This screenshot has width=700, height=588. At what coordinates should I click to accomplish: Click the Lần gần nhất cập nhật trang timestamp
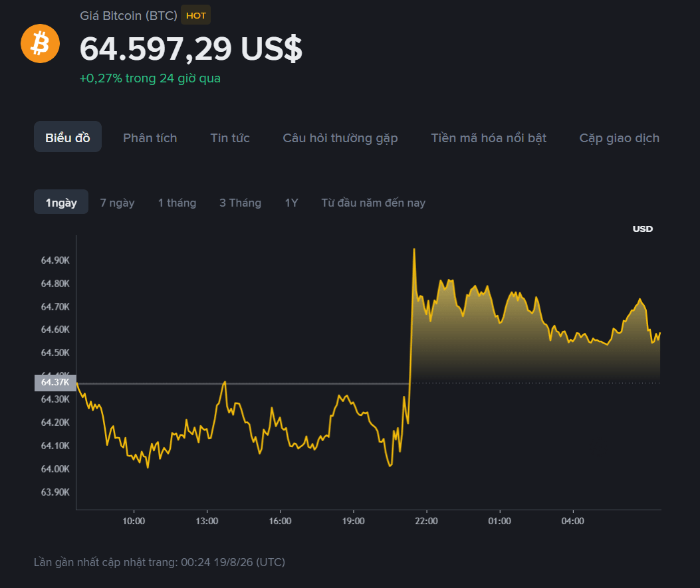click(x=160, y=561)
